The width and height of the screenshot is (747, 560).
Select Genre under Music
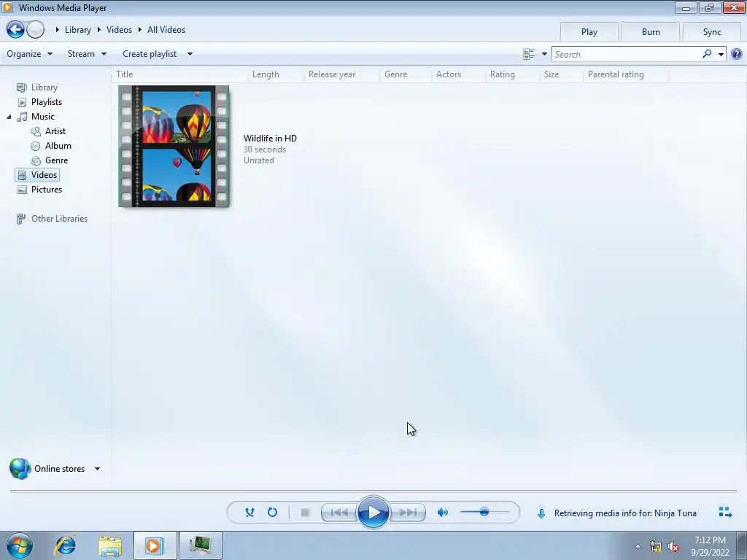56,160
